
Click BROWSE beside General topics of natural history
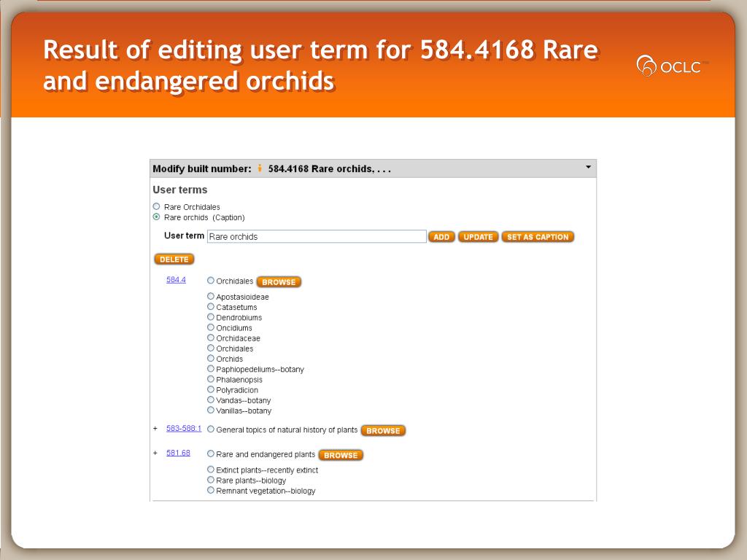point(383,430)
